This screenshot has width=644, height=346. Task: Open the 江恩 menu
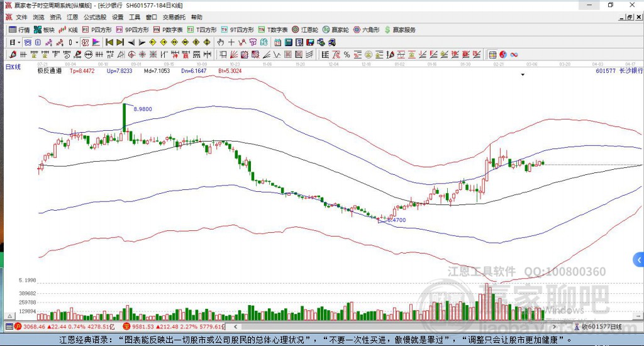click(72, 17)
